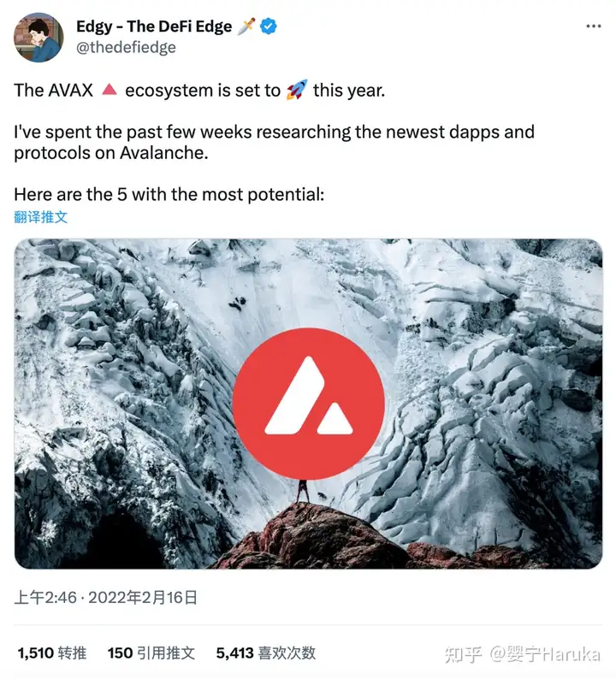
Task: Click the @thedefiedge handle
Action: pos(126,47)
